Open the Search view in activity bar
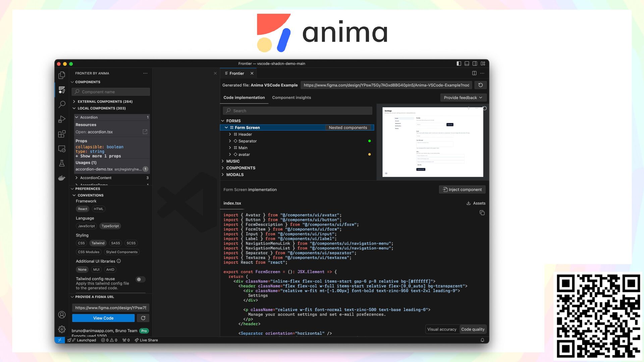This screenshot has height=362, width=644. coord(62,104)
